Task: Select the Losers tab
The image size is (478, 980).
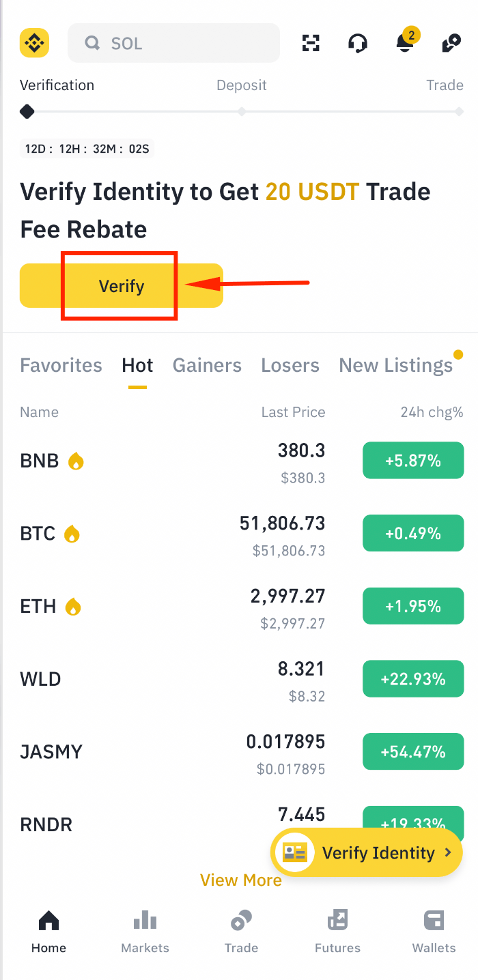Action: [x=290, y=365]
